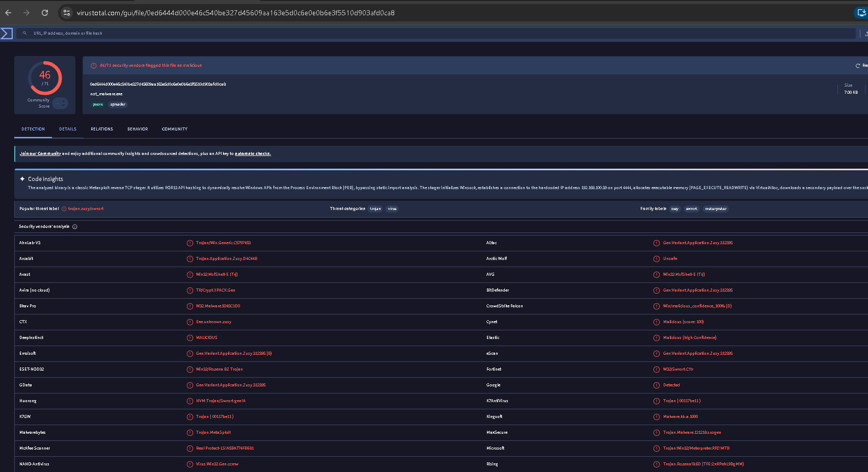Click the alert icon in the Avast row
This screenshot has height=472, width=868.
(x=190, y=275)
